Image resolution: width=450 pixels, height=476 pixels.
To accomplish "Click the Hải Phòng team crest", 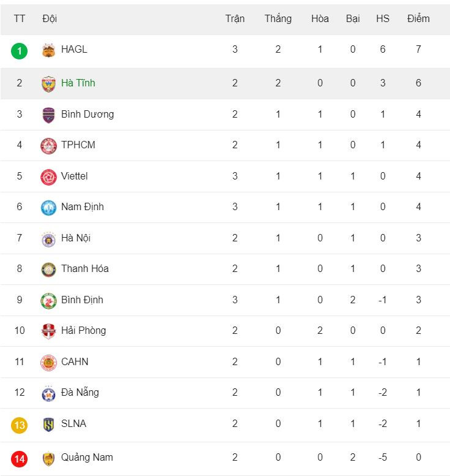I will (48, 331).
